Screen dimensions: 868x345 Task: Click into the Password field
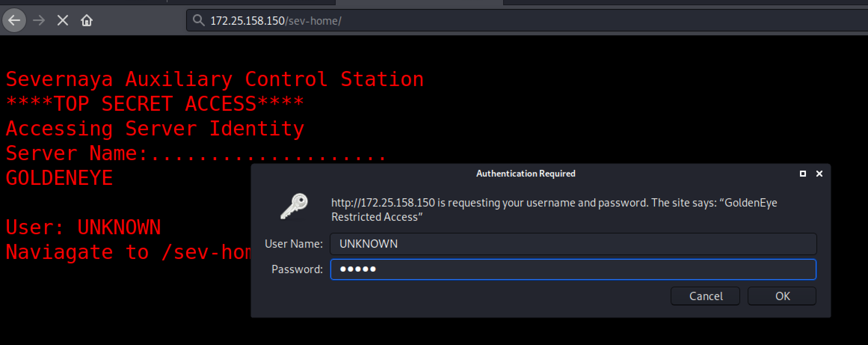click(x=573, y=269)
